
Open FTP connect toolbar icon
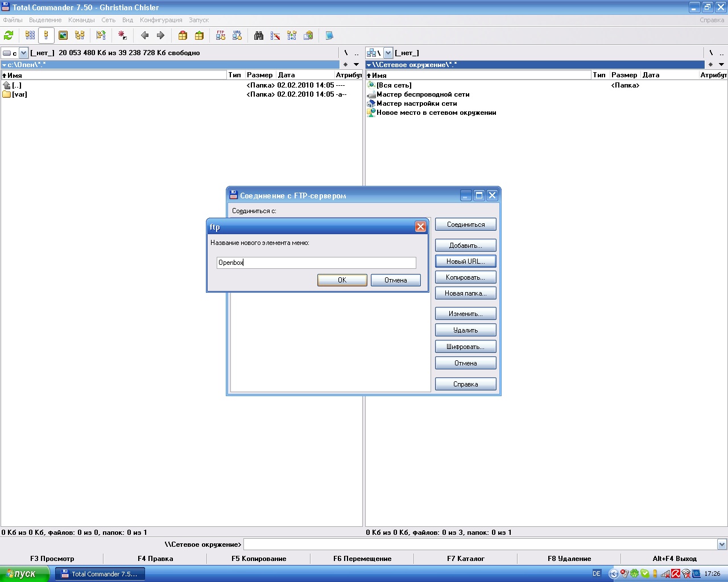[221, 35]
